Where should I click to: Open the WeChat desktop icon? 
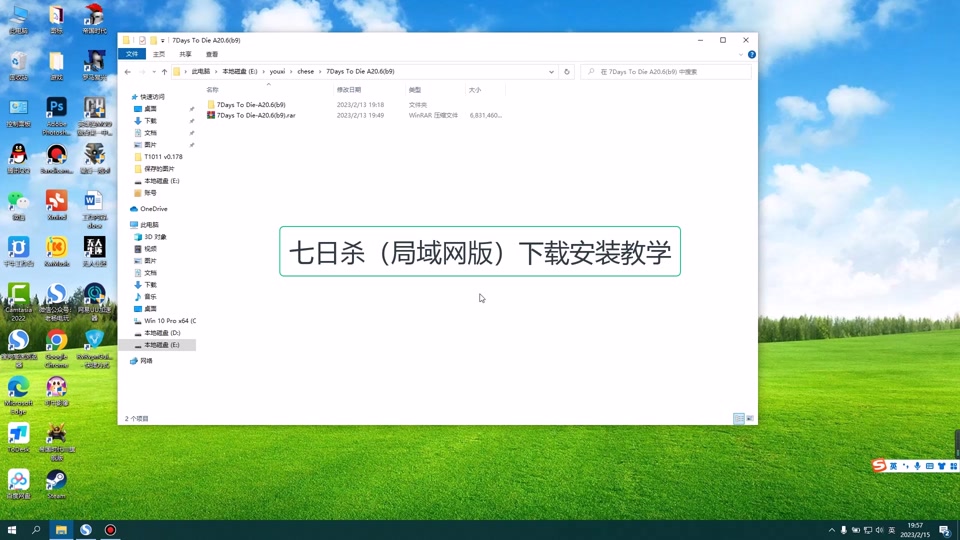18,206
